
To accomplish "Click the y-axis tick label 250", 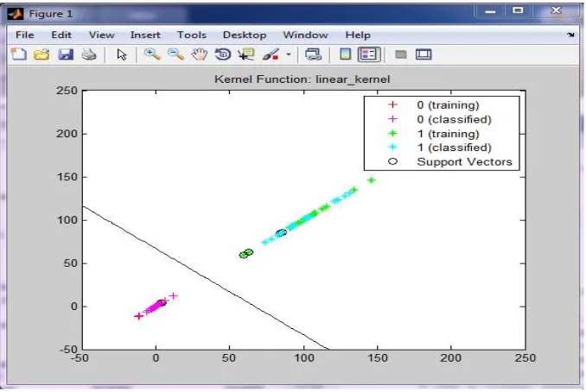I will pyautogui.click(x=67, y=91).
